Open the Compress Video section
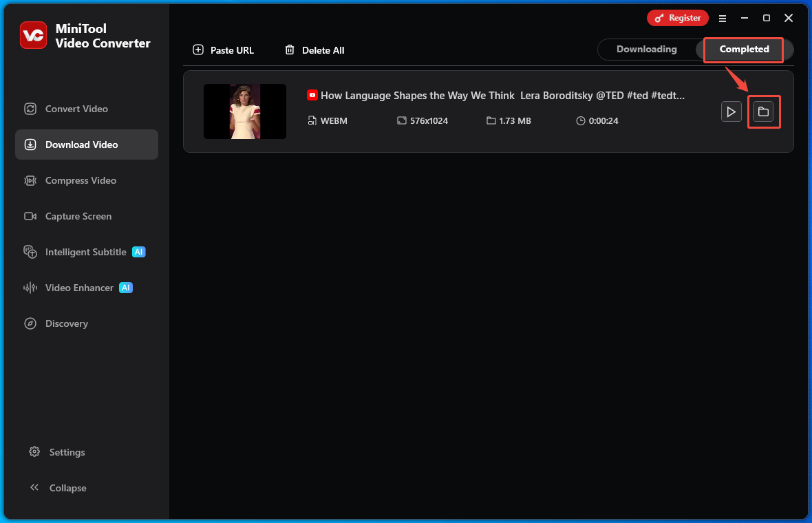812x523 pixels. (x=87, y=180)
